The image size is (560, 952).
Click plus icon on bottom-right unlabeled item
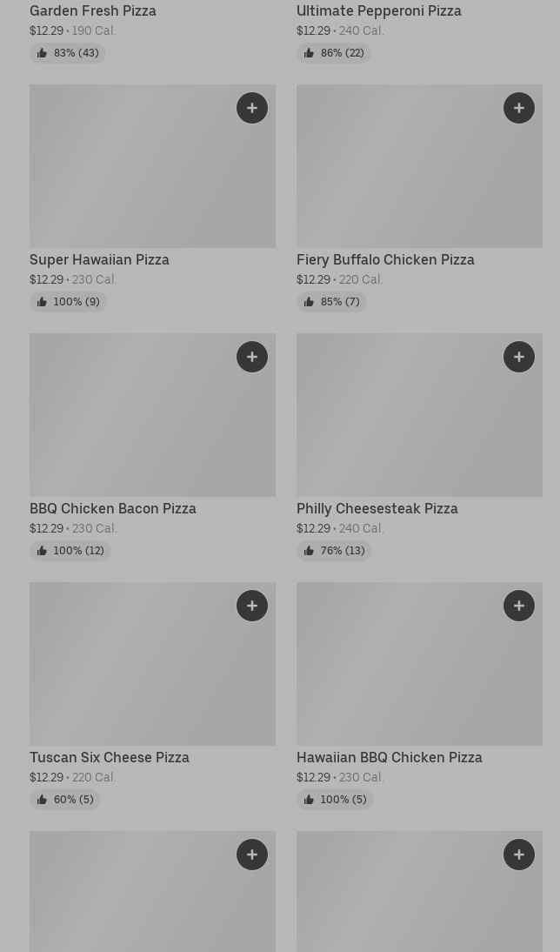point(519,855)
